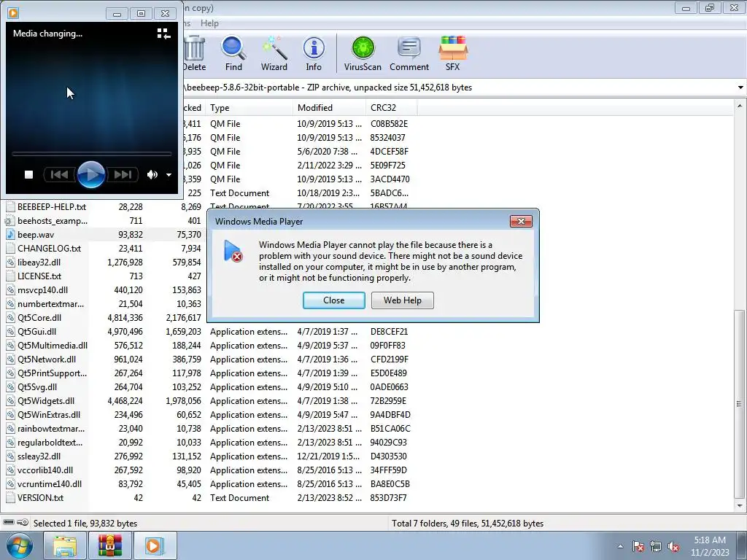Select Qt5Svg.dll file icon
Image resolution: width=747 pixels, height=560 pixels.
(10, 387)
